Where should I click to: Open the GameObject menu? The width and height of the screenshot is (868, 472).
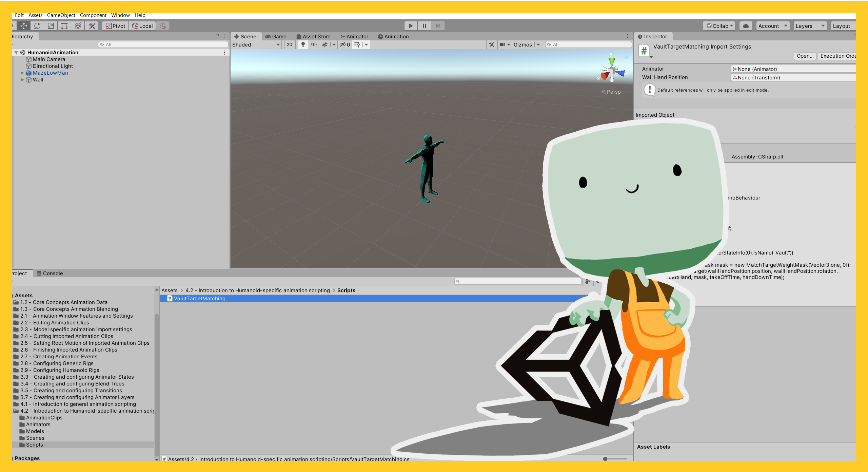pyautogui.click(x=61, y=15)
